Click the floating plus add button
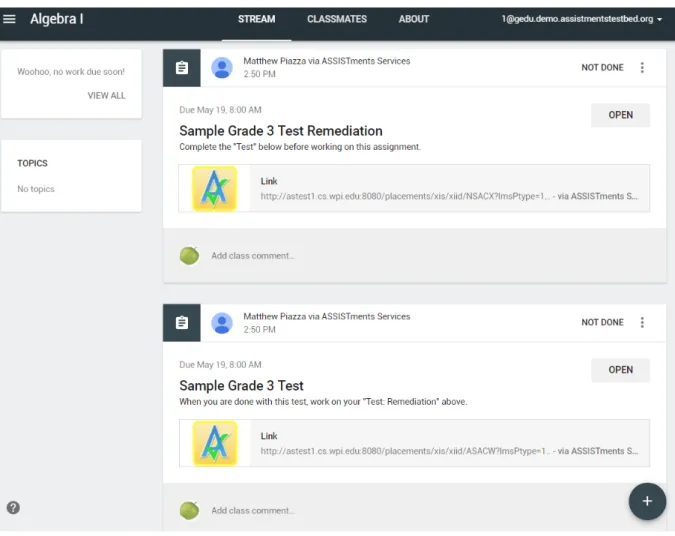This screenshot has height=536, width=675. click(647, 501)
